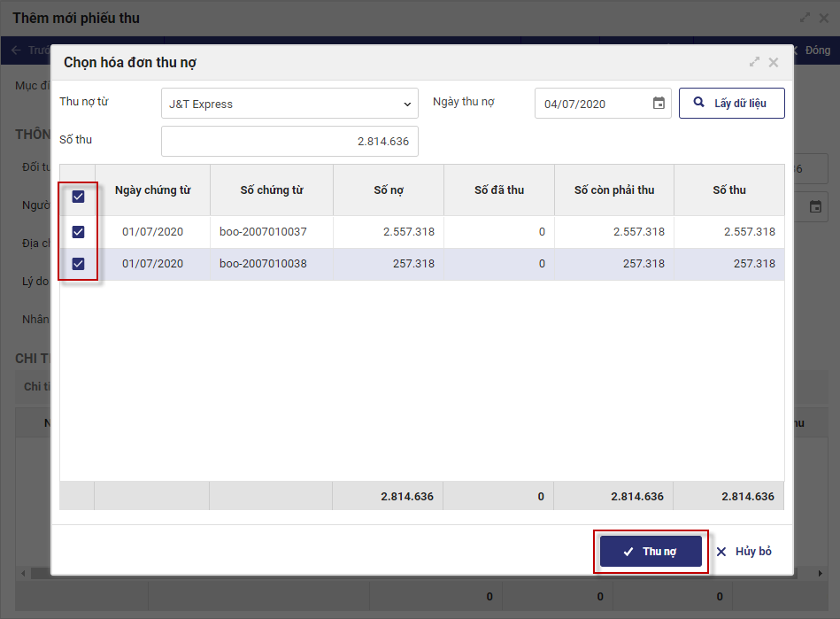
Task: Click the Số thu column header in table
Action: coord(729,190)
